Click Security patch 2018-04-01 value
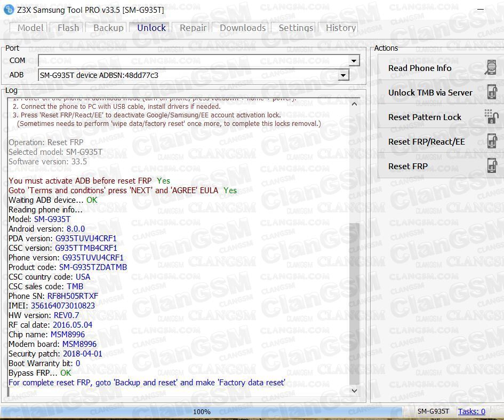504x420 pixels. tap(83, 354)
